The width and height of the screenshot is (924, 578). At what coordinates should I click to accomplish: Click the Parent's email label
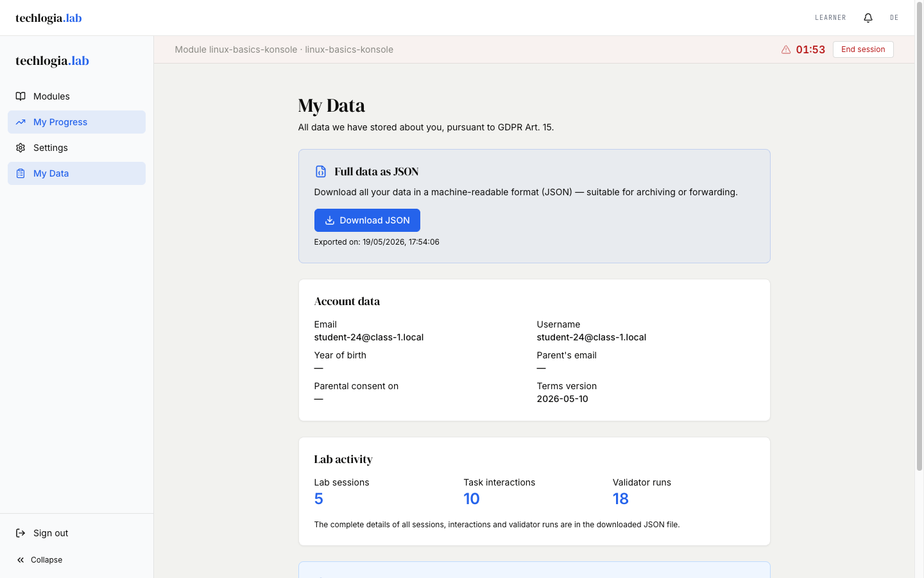567,355
